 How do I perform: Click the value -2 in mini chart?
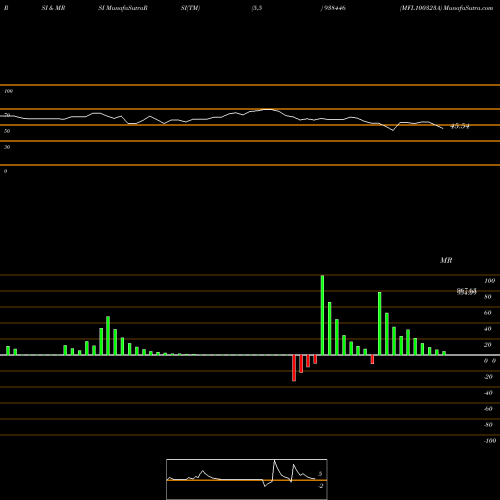click(x=321, y=486)
